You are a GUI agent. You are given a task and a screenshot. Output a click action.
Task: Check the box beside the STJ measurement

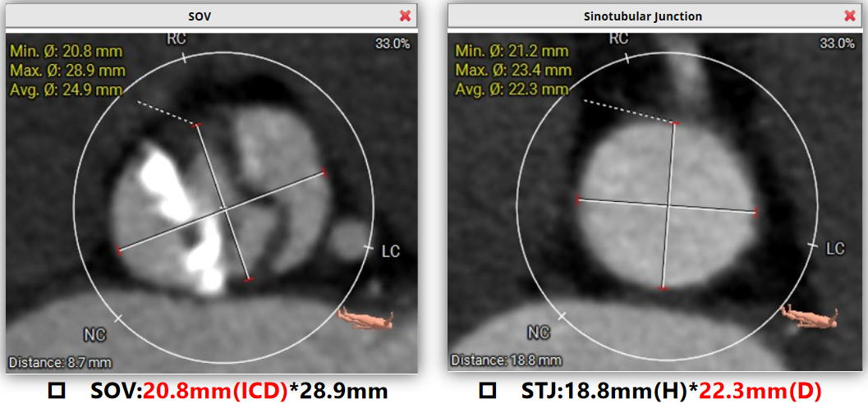(x=487, y=390)
